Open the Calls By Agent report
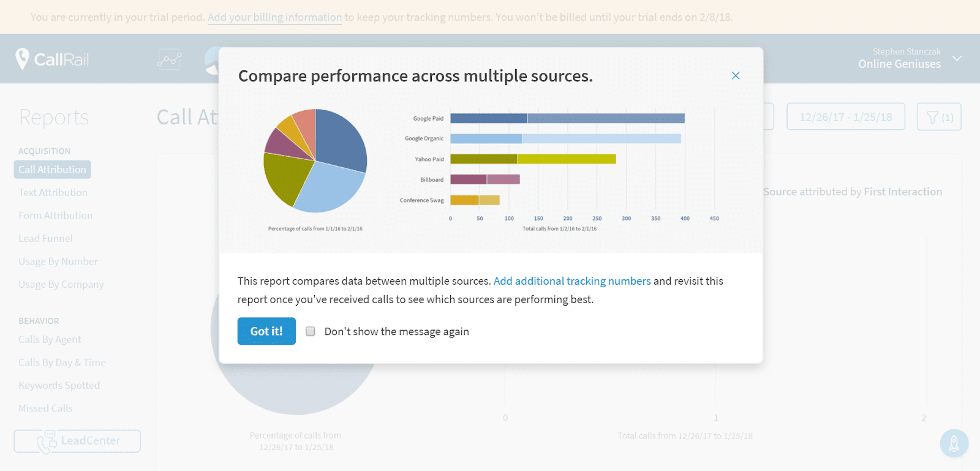The width and height of the screenshot is (980, 471). pos(50,339)
